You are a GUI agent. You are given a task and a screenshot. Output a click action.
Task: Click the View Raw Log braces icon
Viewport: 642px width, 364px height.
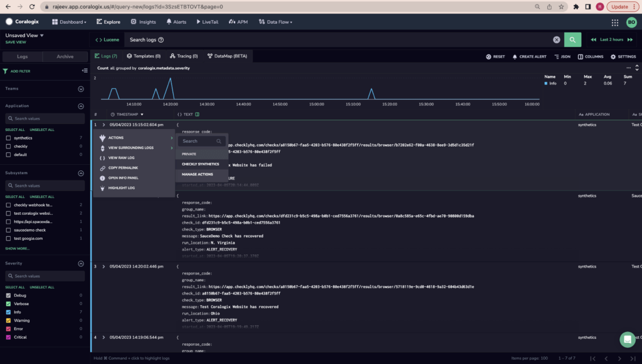(x=102, y=158)
